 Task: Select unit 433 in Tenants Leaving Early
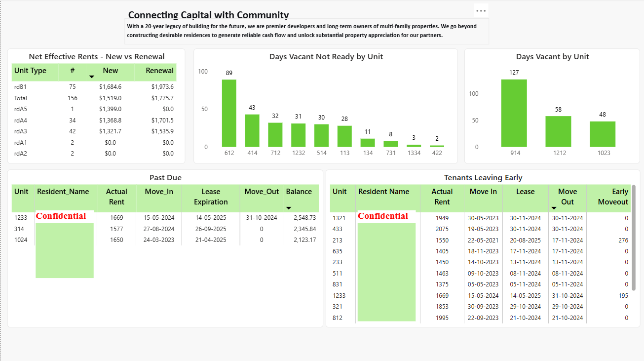(x=339, y=229)
